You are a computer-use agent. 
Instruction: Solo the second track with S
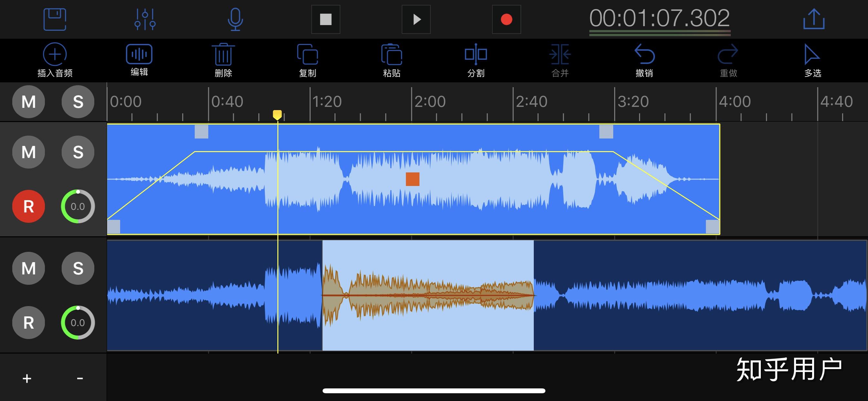[78, 268]
